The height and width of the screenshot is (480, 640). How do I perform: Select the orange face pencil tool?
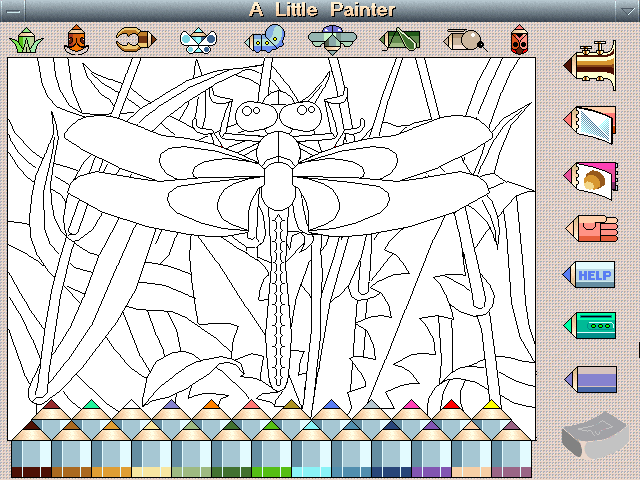(76, 40)
